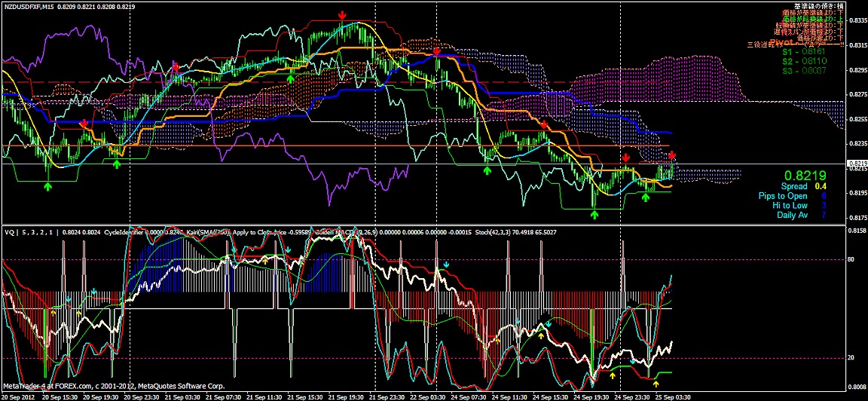Image resolution: width=868 pixels, height=401 pixels.
Task: Click the 20 Sep 2012 date label
Action: [x=18, y=396]
